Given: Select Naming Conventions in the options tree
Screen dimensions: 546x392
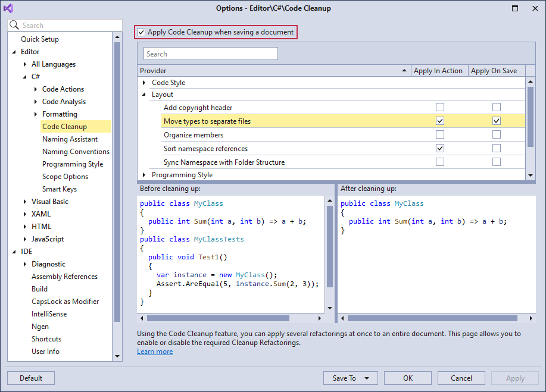Looking at the screenshot, I should [x=76, y=152].
